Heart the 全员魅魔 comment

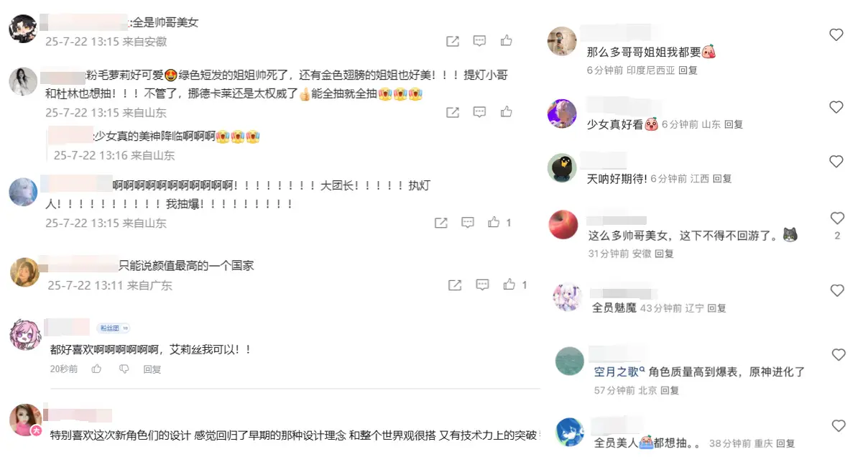837,290
